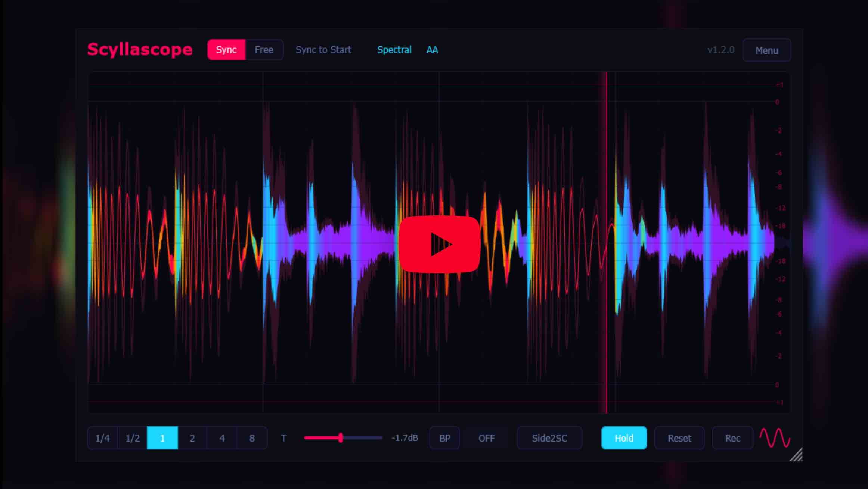Enable anti-aliasing via the AA toggle
868x489 pixels.
pos(432,50)
